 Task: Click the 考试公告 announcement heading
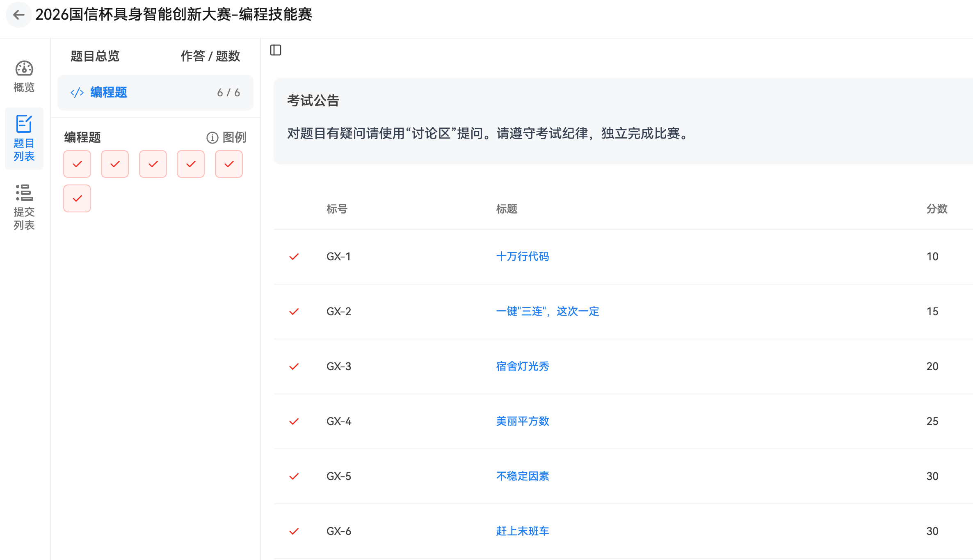point(313,100)
